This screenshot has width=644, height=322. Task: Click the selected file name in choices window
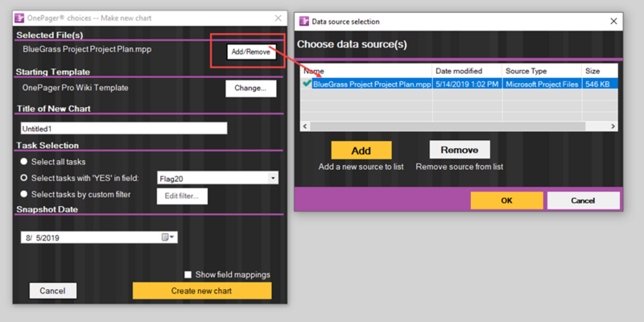tap(88, 49)
